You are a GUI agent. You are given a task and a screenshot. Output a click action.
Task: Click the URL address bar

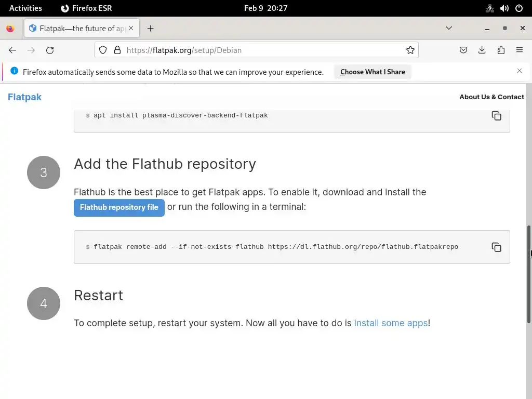tap(260, 50)
